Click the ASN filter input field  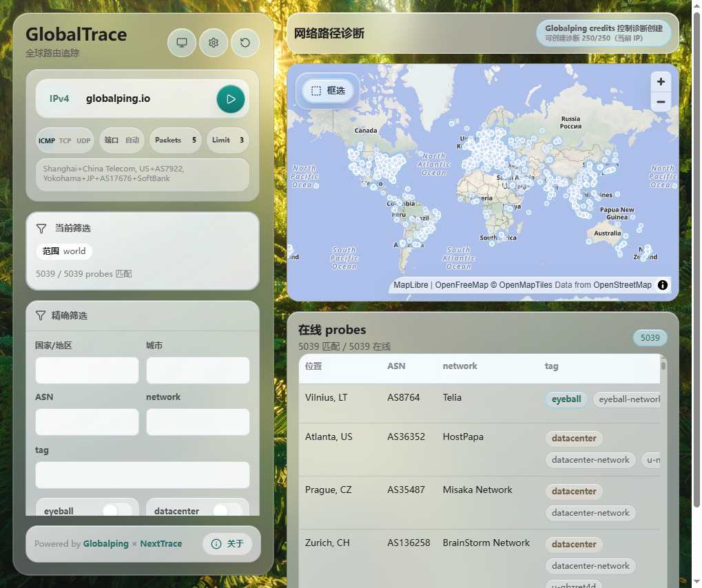pyautogui.click(x=87, y=421)
